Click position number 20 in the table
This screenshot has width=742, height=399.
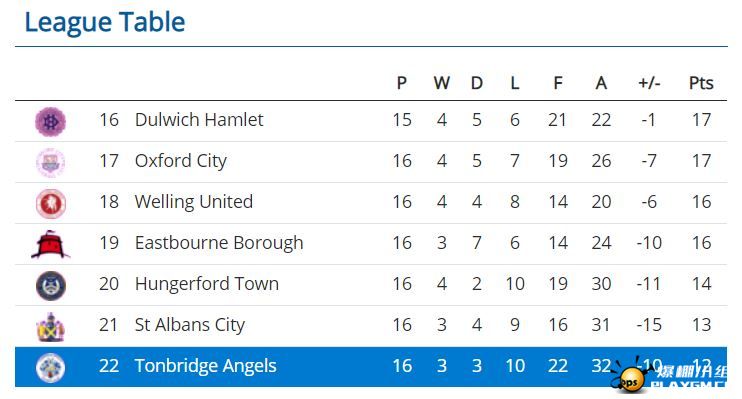(x=109, y=284)
